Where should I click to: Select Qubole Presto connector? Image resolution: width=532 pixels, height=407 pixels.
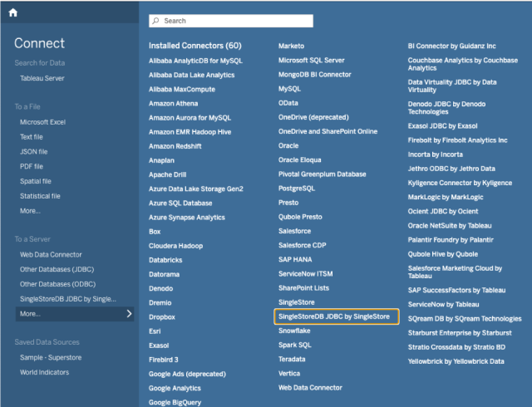click(300, 217)
